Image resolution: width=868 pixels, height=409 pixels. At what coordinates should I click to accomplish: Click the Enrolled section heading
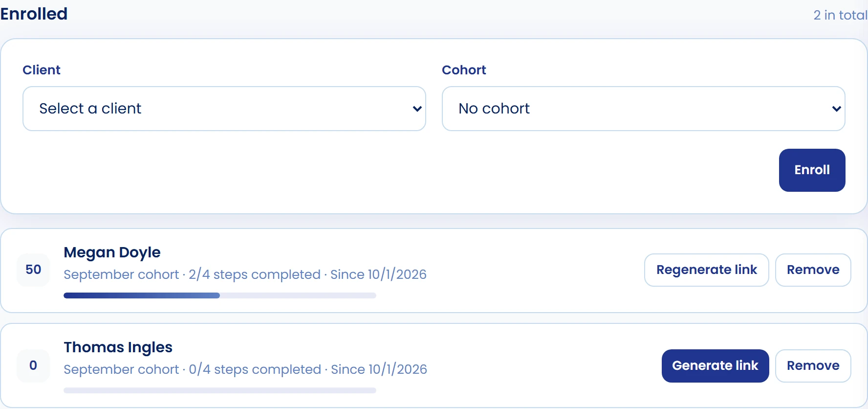tap(34, 14)
